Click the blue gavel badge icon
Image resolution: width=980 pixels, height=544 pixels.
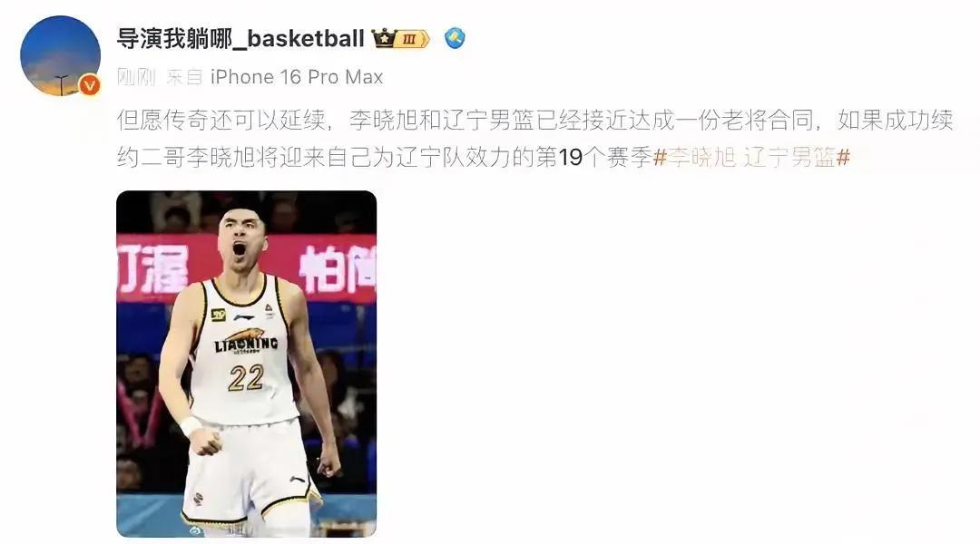(x=455, y=38)
